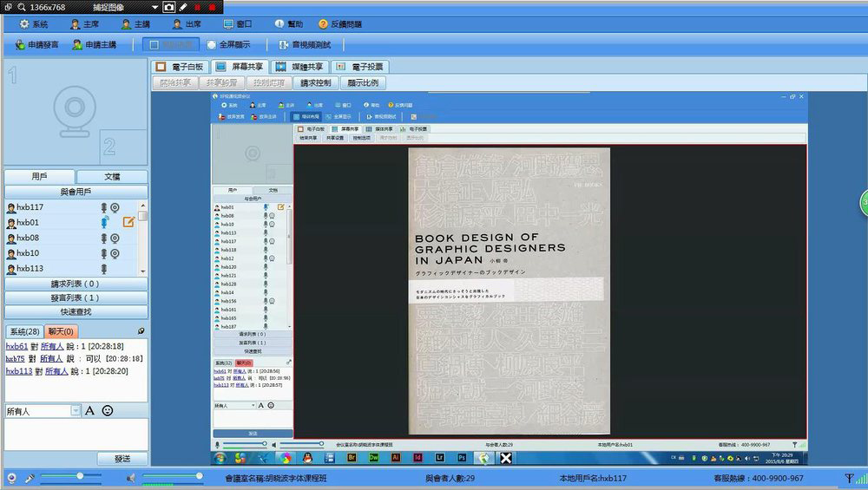The image size is (868, 490).
Task: Click the red stop recording button
Action: [212, 8]
